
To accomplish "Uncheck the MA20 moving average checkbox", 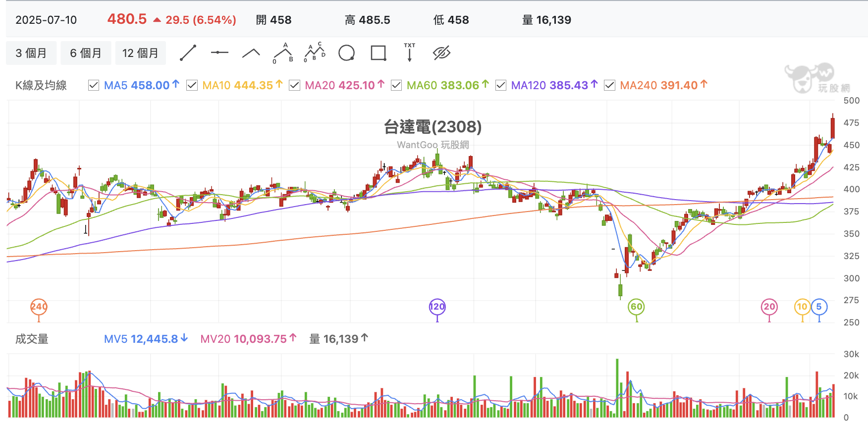I will click(295, 85).
